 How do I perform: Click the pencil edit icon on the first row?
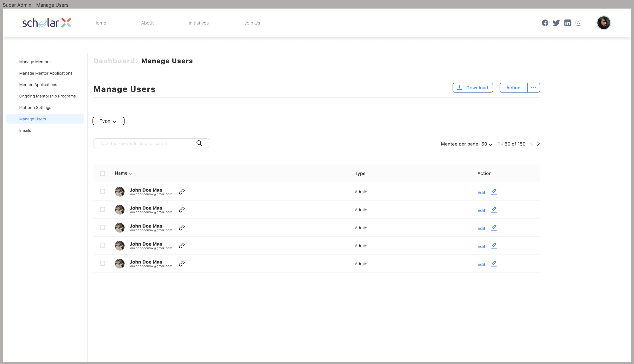coord(494,192)
